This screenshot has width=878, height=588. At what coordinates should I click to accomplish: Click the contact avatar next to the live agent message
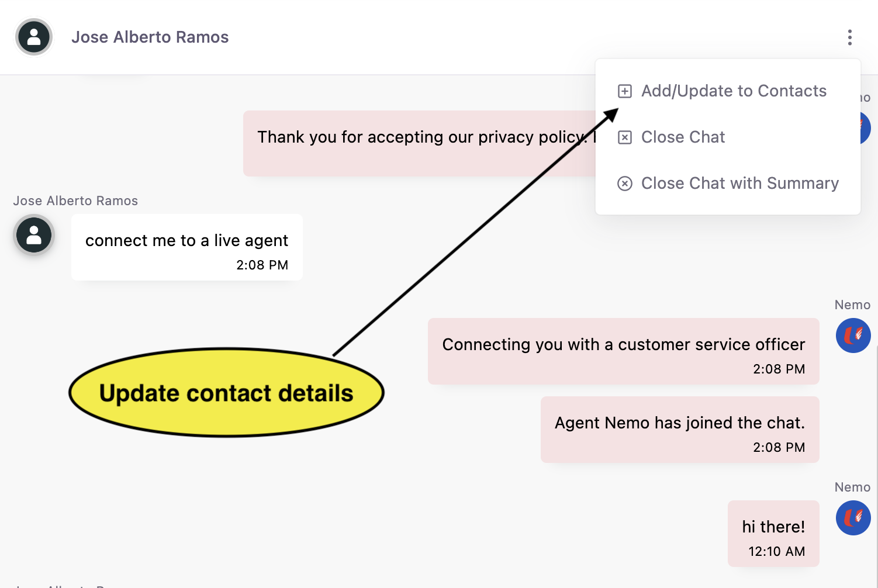point(33,235)
